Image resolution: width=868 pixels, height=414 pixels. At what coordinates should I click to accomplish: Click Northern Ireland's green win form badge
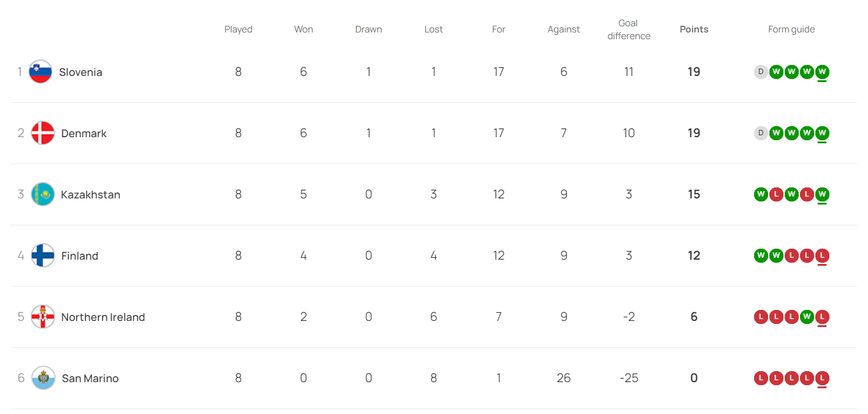pos(807,317)
